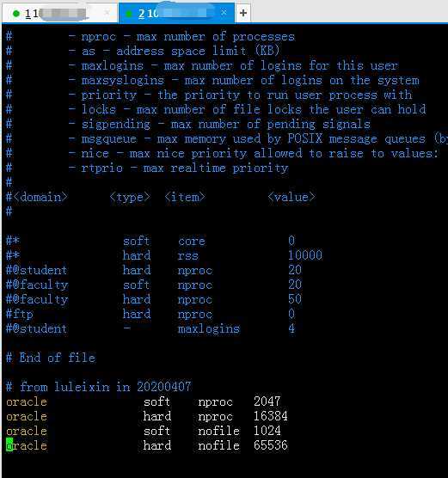Click '#ftp' in the commented example
Image resolution: width=448 pixels, height=478 pixels.
[20, 314]
